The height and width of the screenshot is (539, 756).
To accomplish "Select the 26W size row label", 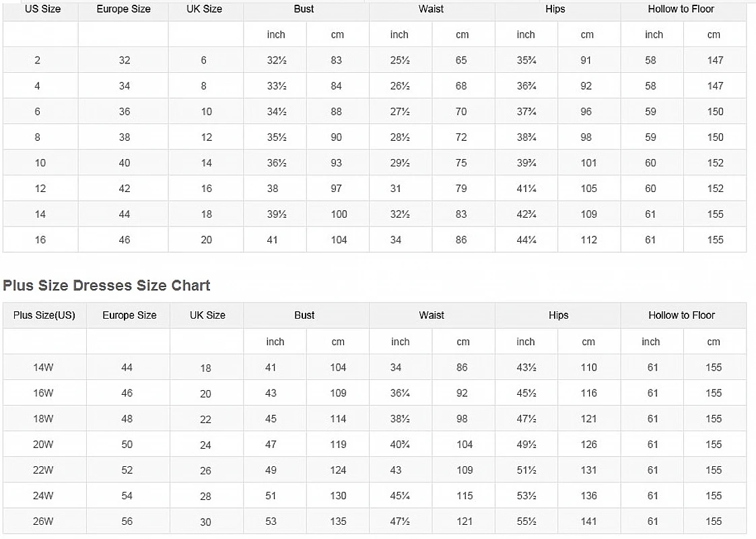I will coord(43,521).
